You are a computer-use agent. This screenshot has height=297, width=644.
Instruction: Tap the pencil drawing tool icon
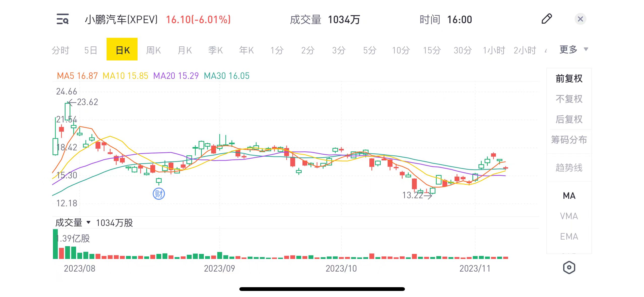pyautogui.click(x=546, y=19)
